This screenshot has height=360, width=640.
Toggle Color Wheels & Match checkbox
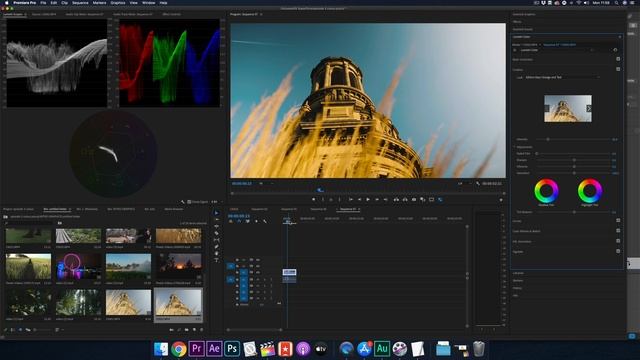[618, 231]
